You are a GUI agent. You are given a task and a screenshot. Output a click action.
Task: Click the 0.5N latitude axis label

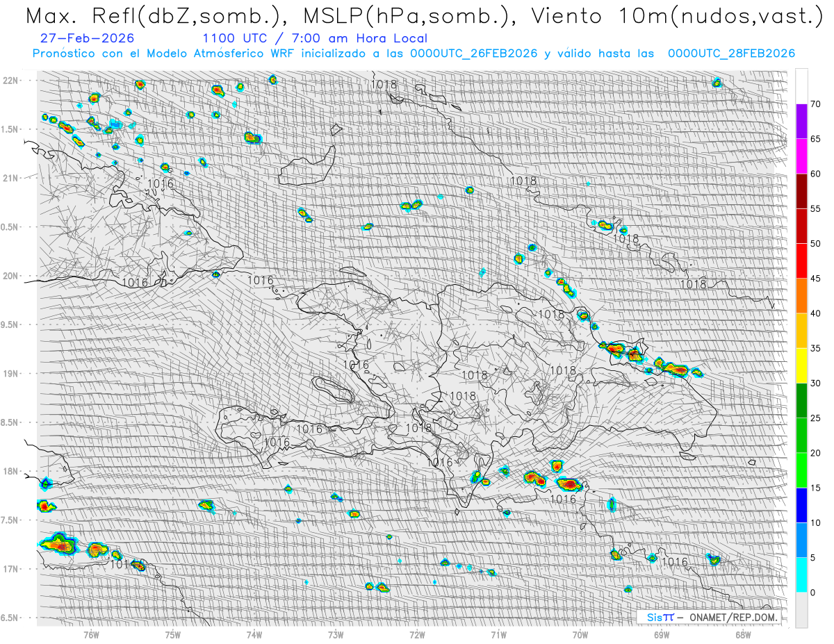click(x=10, y=227)
